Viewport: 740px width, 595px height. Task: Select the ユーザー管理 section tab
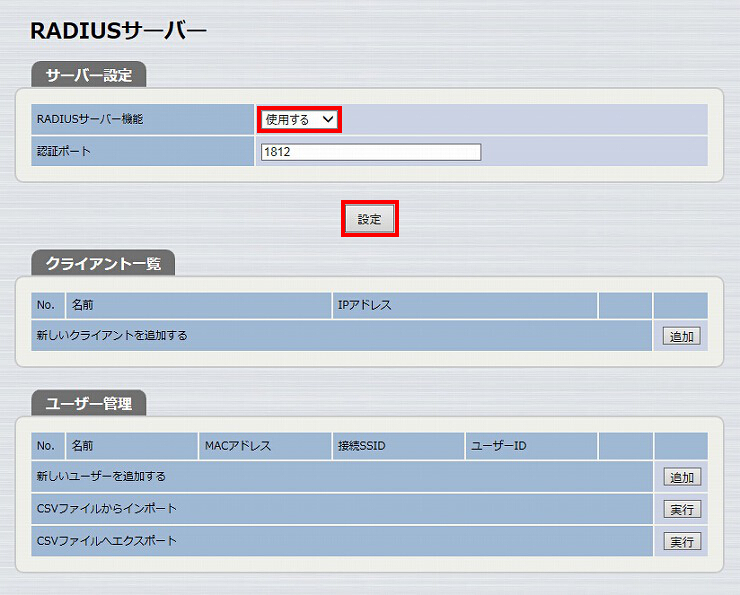tap(89, 403)
